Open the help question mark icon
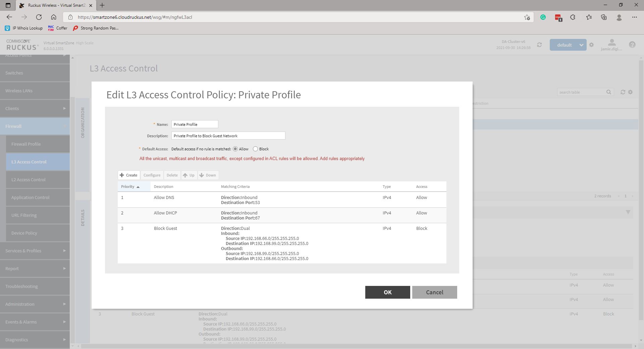 (x=632, y=45)
